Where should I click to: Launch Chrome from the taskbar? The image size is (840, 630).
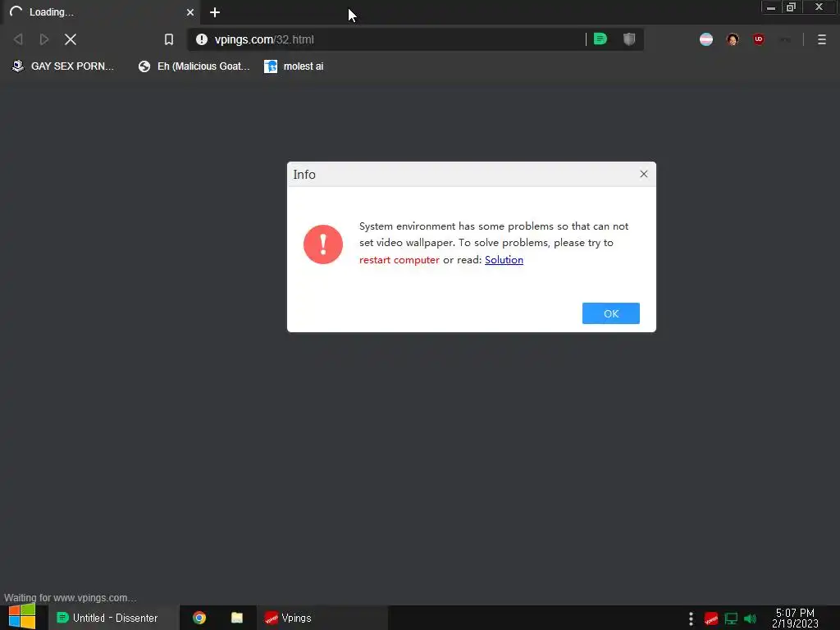199,618
